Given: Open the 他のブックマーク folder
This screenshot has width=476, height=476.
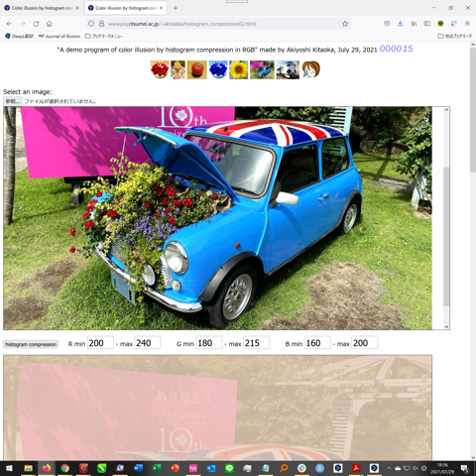Looking at the screenshot, I should pyautogui.click(x=455, y=36).
